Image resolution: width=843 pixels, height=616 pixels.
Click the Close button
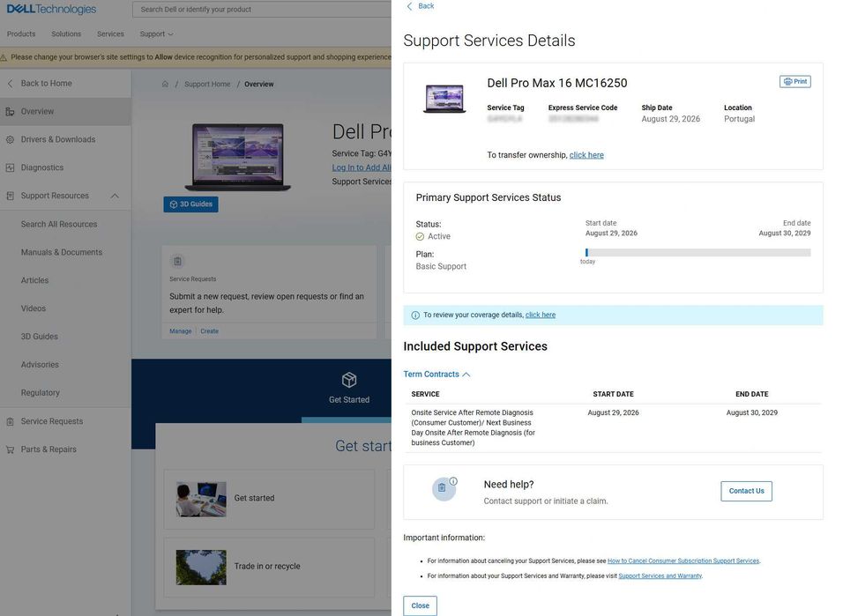[x=420, y=605]
